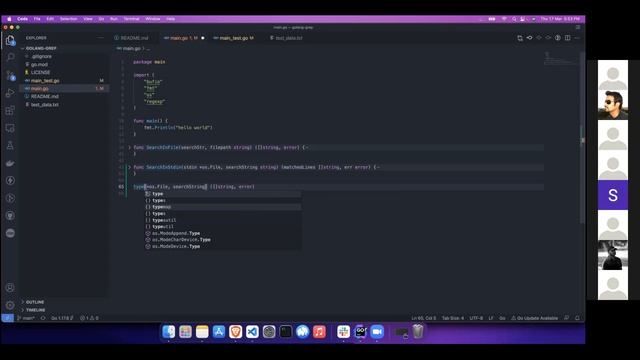Select the purple S participant tile
The height and width of the screenshot is (360, 640).
(613, 195)
